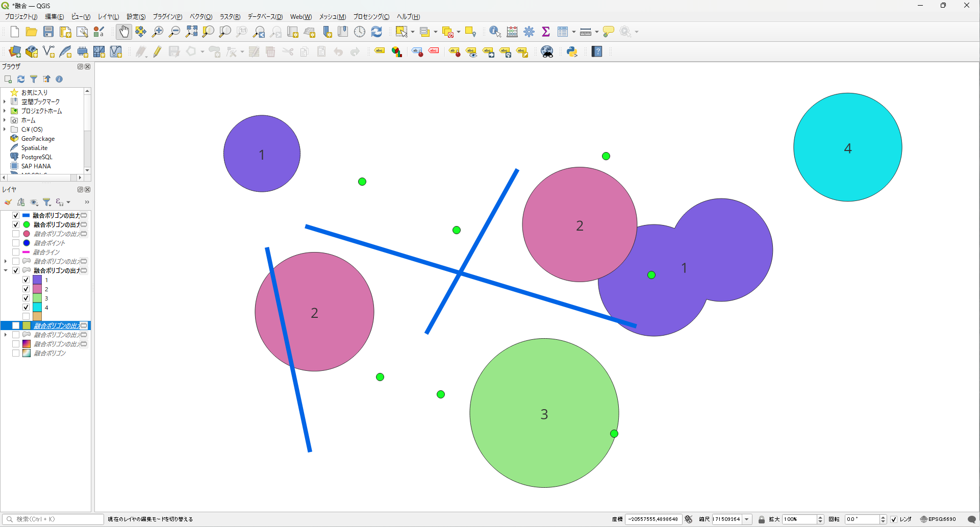
Task: Open the scale dropdown in status bar
Action: coord(747,519)
